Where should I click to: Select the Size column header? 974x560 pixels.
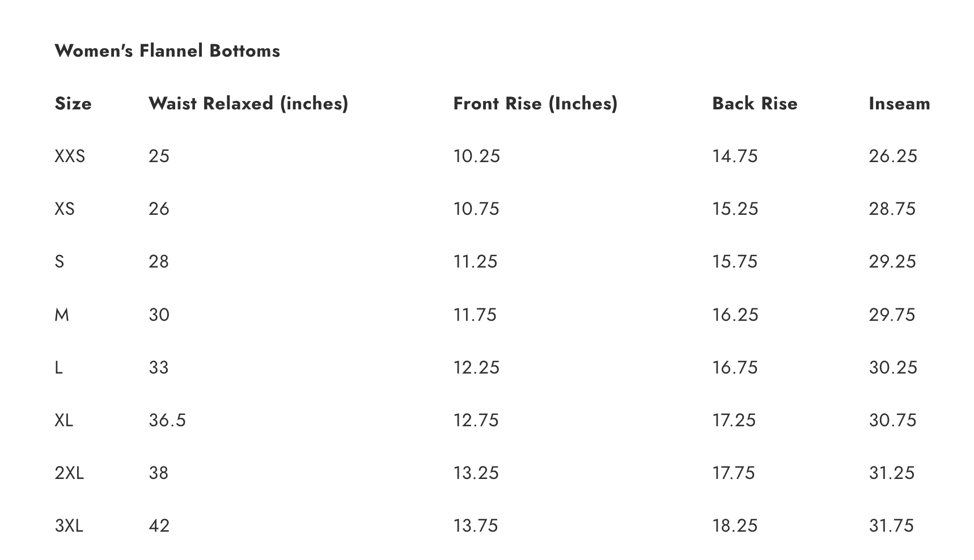(73, 104)
